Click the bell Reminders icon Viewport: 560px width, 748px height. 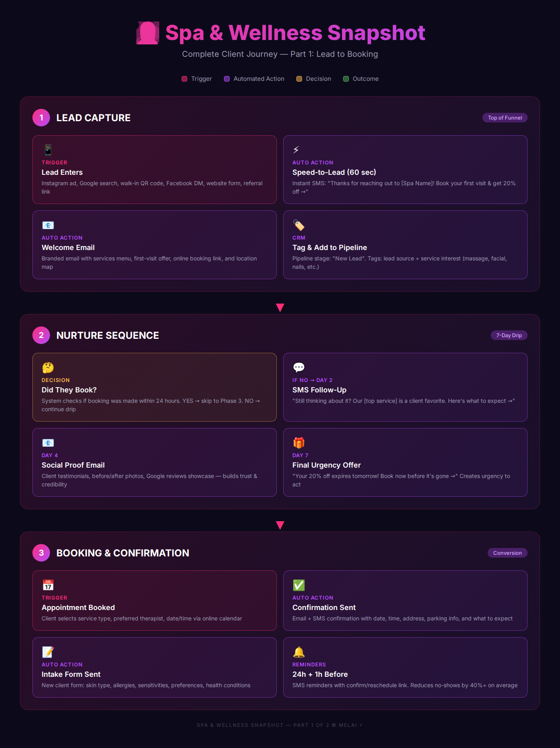pos(299,652)
